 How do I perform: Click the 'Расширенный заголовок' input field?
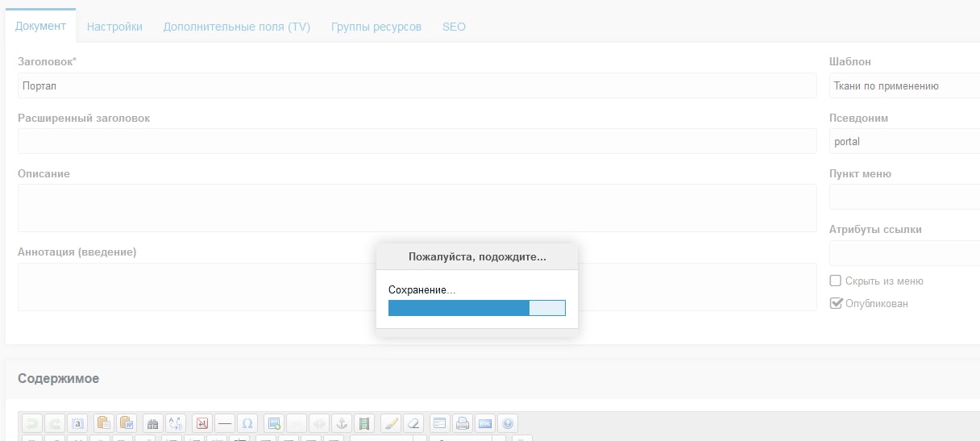(417, 141)
